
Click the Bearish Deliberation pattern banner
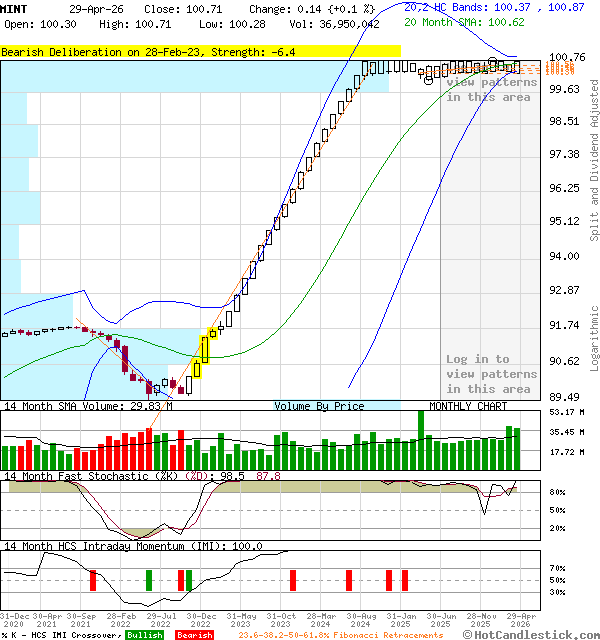tap(148, 51)
